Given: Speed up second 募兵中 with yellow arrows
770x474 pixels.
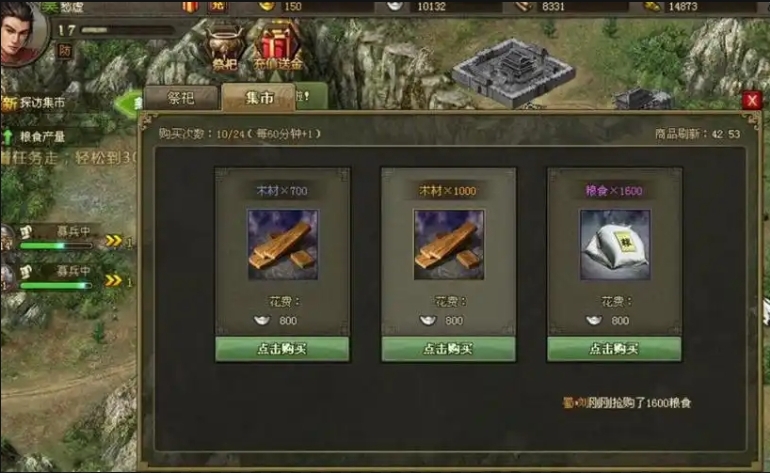Looking at the screenshot, I should click(114, 280).
